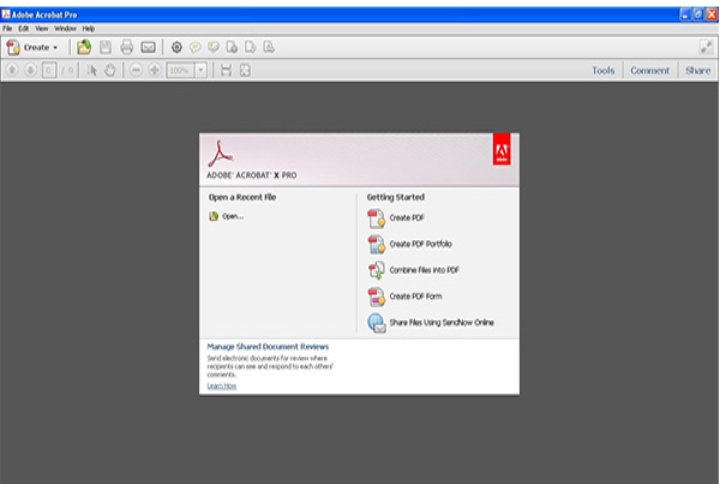Click the red Adobe logo badge

(x=501, y=149)
